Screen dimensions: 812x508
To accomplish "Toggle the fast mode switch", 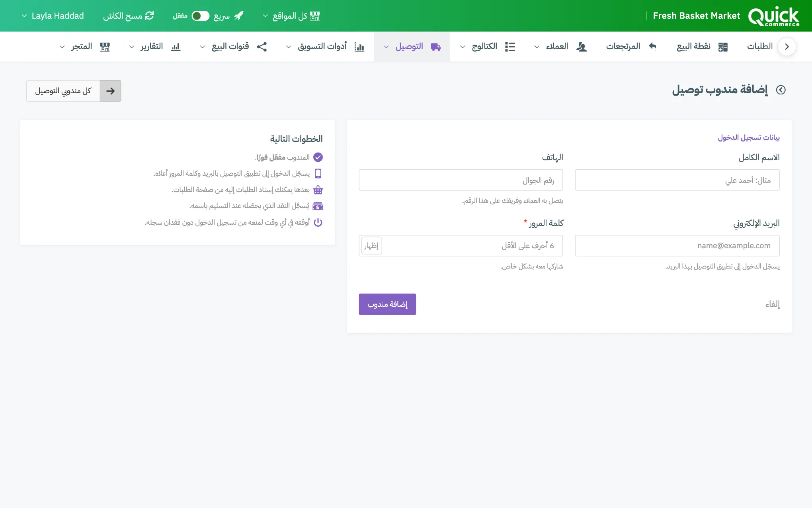I will 200,16.
